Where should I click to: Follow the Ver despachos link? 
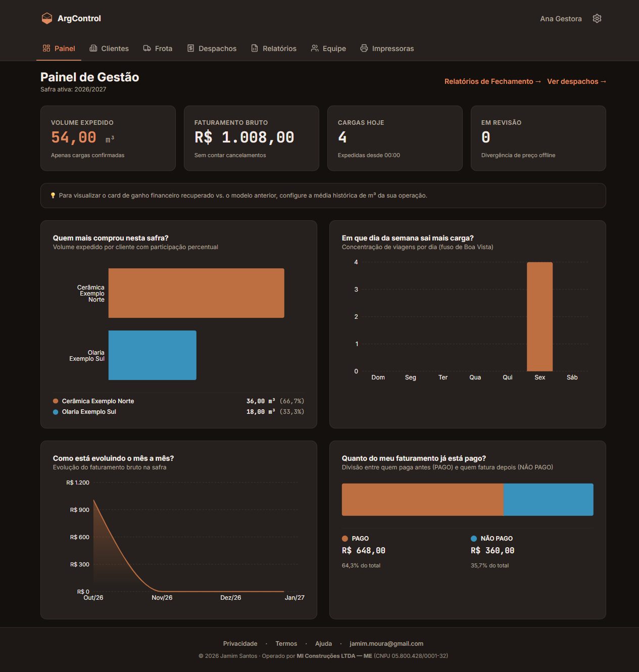pos(577,81)
